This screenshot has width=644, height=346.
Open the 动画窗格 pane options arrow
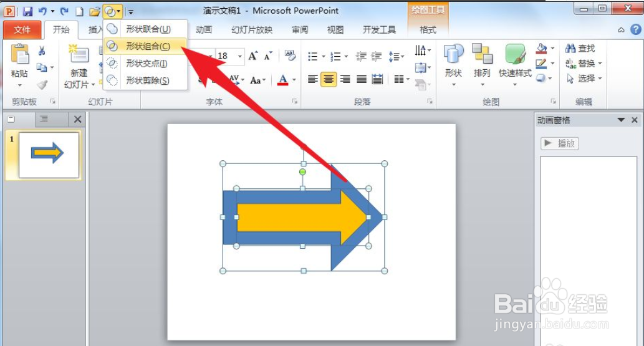621,120
